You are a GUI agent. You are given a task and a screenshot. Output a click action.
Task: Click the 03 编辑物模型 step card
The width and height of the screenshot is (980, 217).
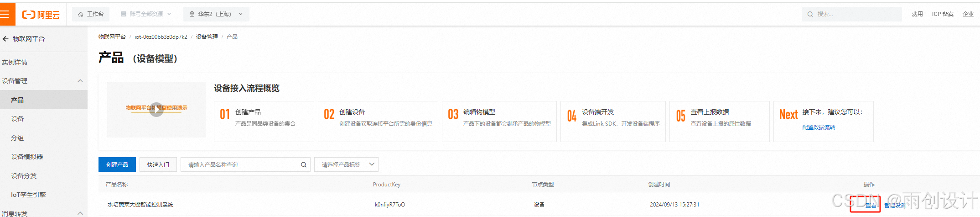(x=499, y=122)
